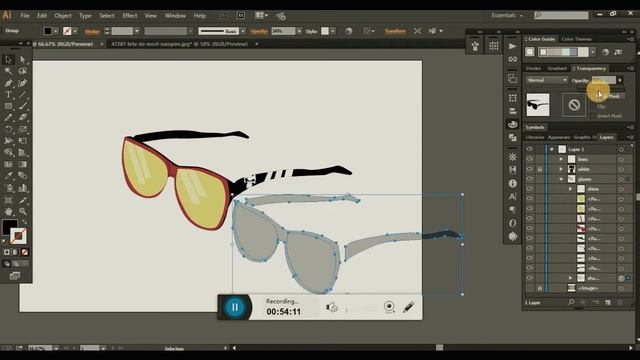Viewport: 640px width, 360px height.
Task: Switch to the Color Themes tab
Action: tap(576, 39)
